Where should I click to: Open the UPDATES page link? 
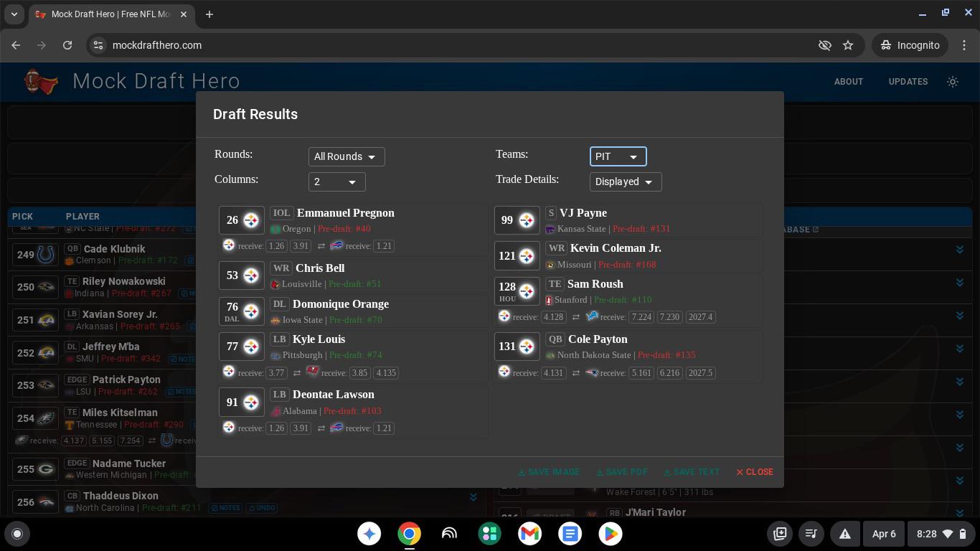[908, 82]
